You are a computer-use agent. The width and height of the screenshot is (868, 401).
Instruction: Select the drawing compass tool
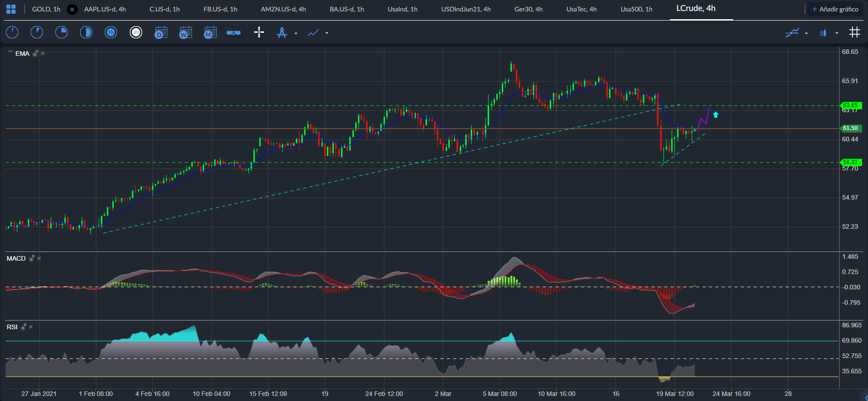(282, 32)
